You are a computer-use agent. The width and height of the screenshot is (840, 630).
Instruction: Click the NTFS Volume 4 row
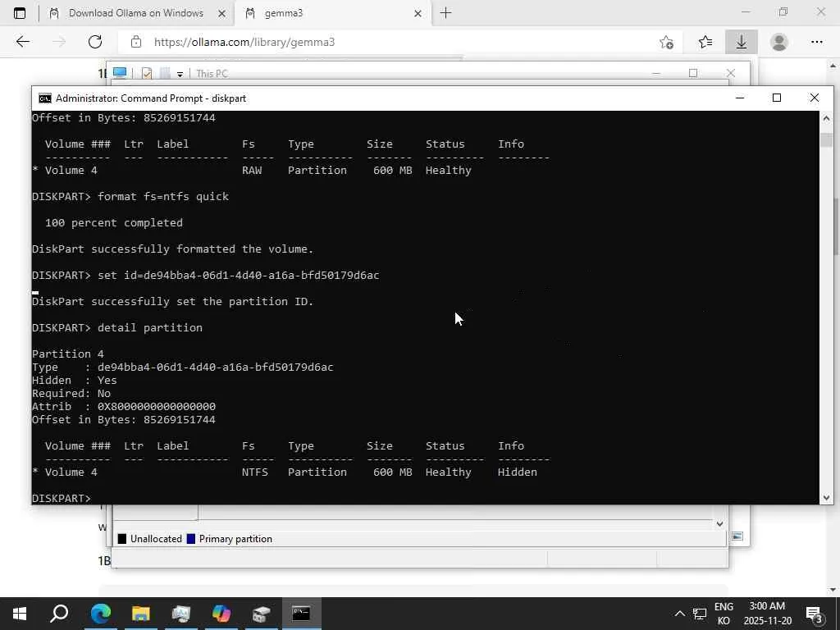[285, 472]
